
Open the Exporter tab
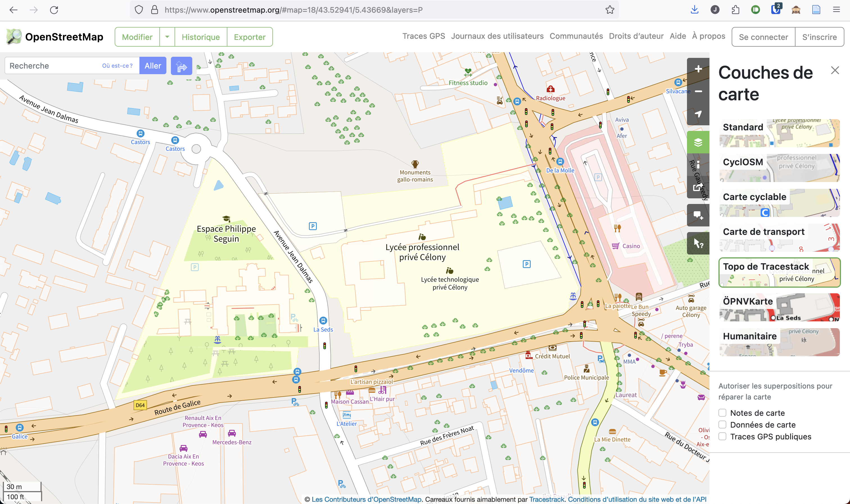pyautogui.click(x=250, y=37)
